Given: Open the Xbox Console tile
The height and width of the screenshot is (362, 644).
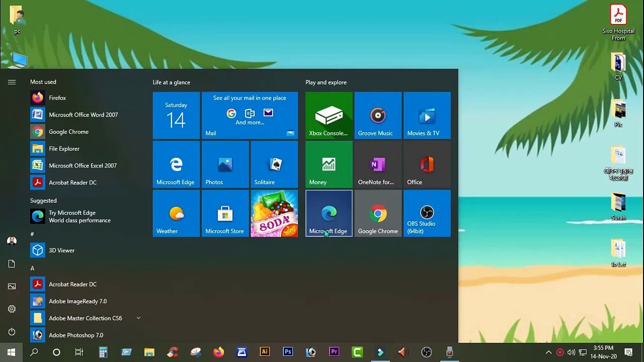Looking at the screenshot, I should tap(329, 115).
